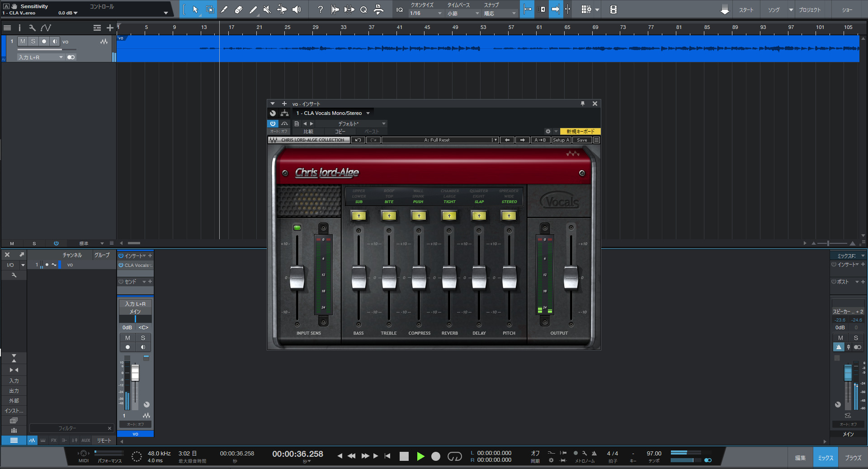Toggle Autoscroll arrow button
The width and height of the screenshot is (868, 469).
click(556, 9)
